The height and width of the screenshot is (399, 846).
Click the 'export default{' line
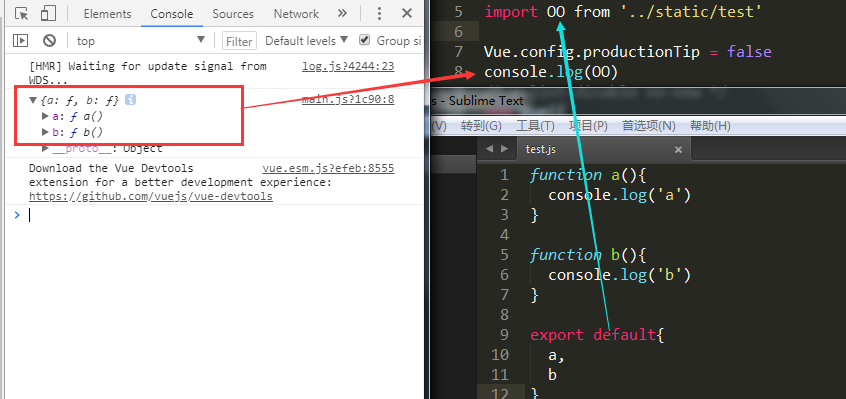[x=597, y=335]
